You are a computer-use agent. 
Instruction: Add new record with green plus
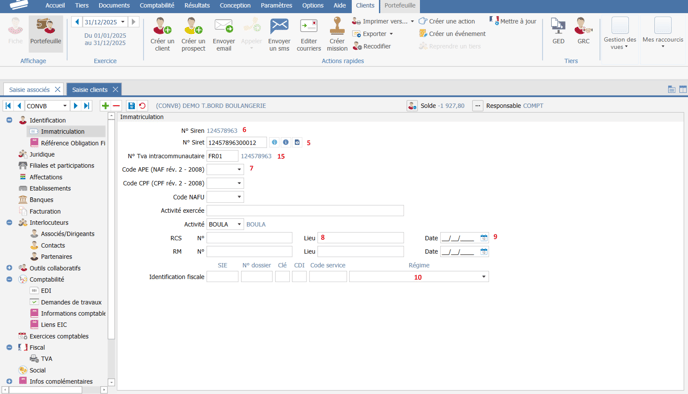105,106
